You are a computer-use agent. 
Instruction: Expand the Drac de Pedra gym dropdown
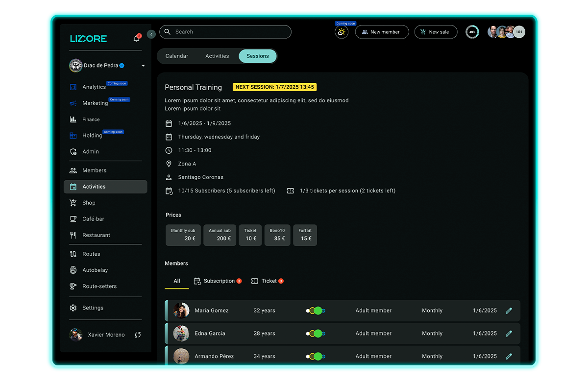(143, 66)
